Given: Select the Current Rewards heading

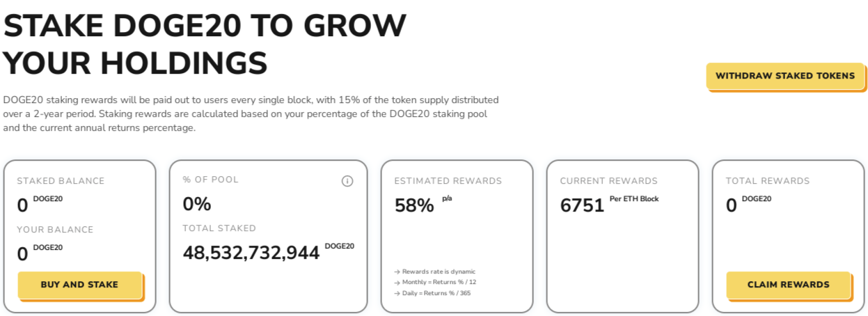Looking at the screenshot, I should point(609,181).
